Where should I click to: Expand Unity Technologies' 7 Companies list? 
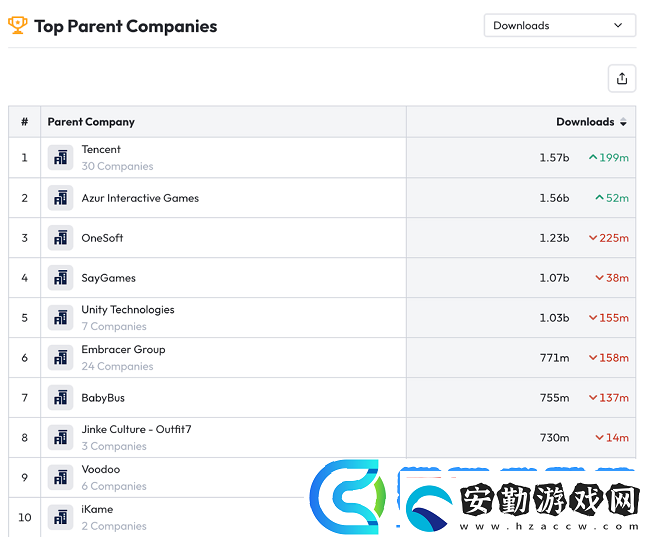(114, 326)
